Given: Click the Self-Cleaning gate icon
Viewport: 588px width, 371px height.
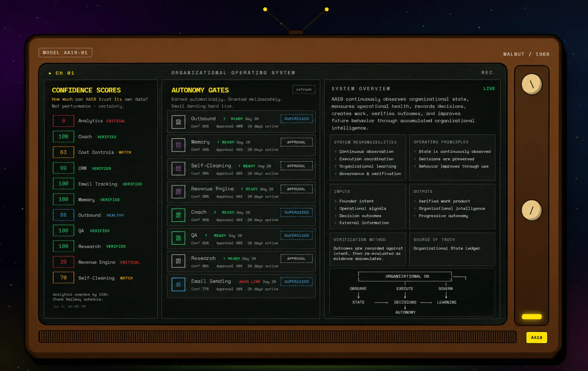Looking at the screenshot, I should click(178, 168).
